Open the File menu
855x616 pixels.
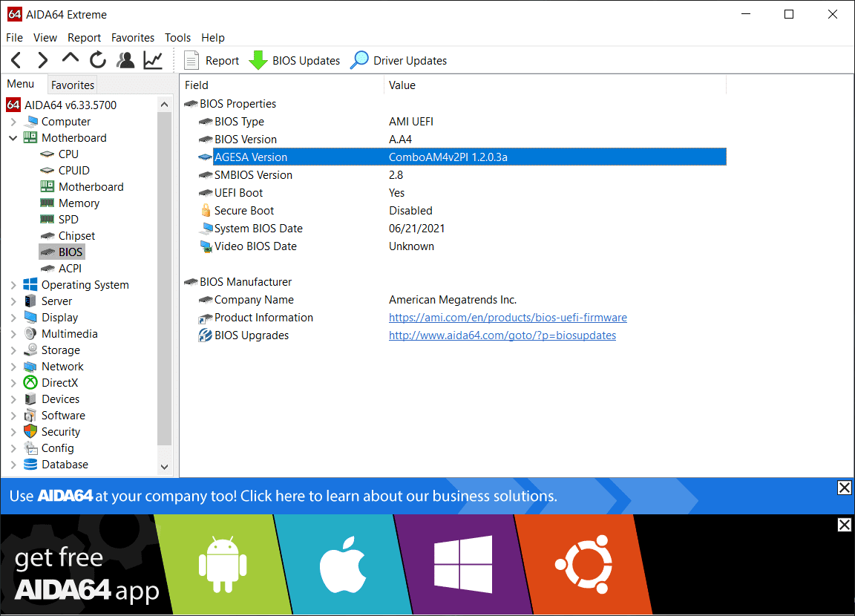pos(14,38)
